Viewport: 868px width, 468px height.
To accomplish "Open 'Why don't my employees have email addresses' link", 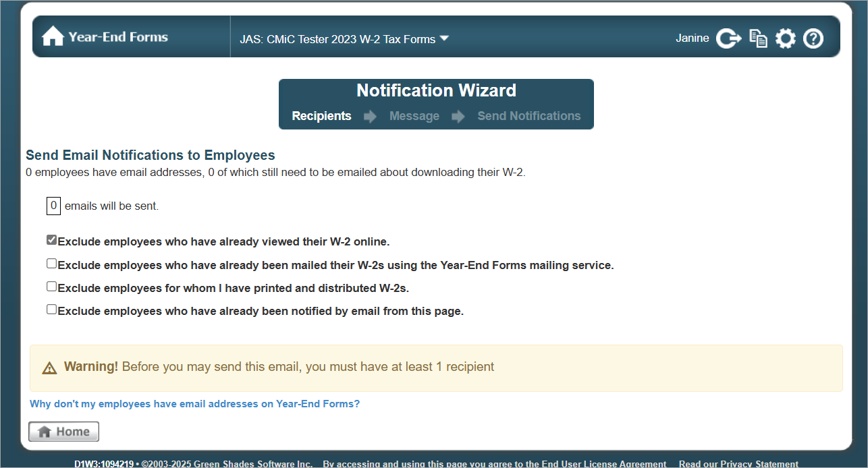I will tap(194, 404).
